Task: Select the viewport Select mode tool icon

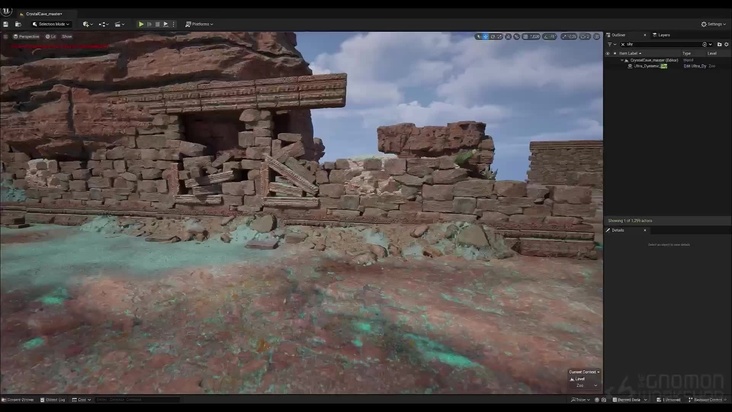Action: tap(479, 36)
